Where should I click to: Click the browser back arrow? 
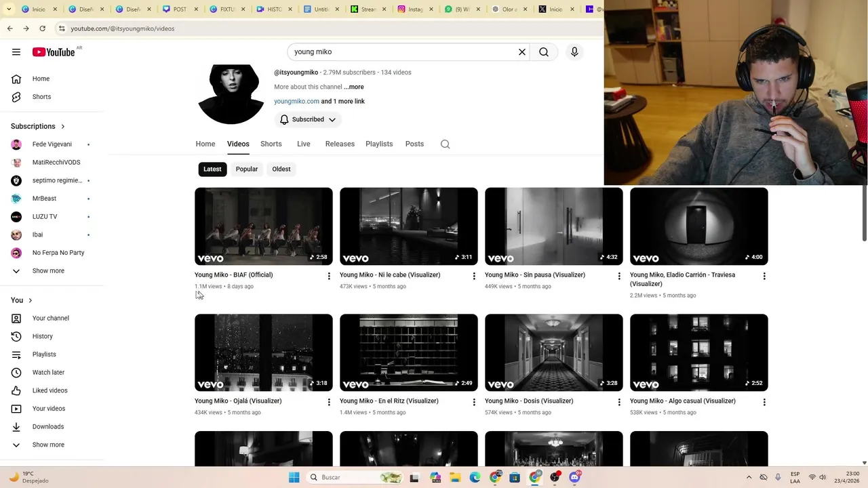pyautogui.click(x=9, y=28)
